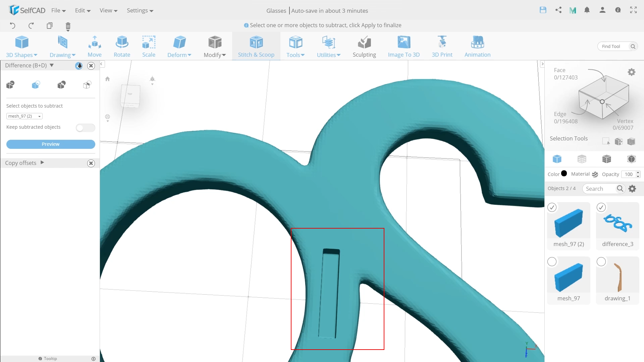Viewport: 644px width, 362px height.
Task: Click the info help icon
Action: (x=618, y=10)
